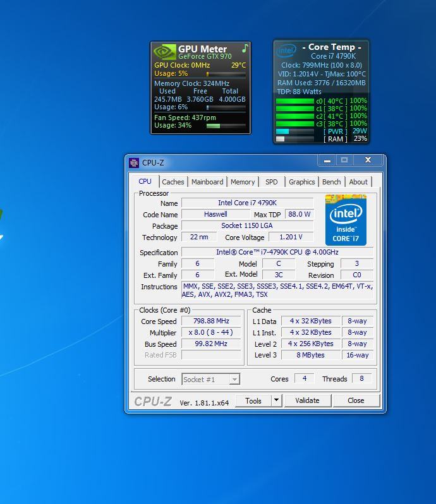Minimize the CPU-Z window

point(327,160)
